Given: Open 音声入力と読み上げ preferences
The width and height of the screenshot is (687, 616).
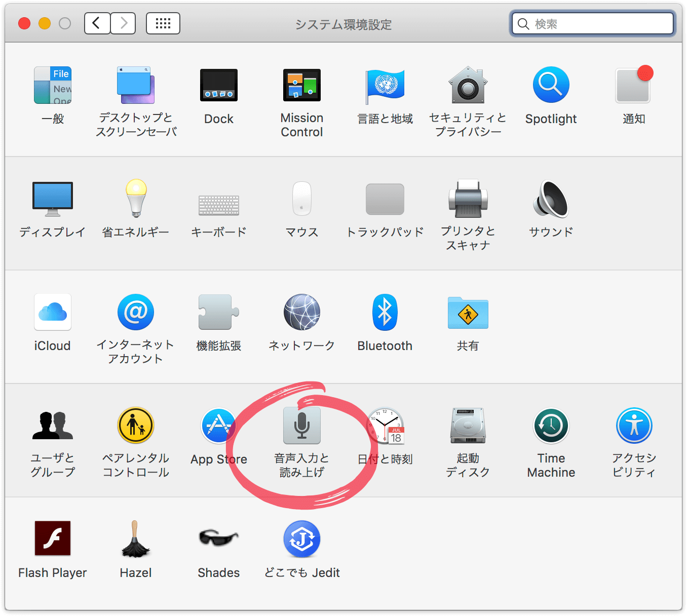Looking at the screenshot, I should [x=302, y=426].
